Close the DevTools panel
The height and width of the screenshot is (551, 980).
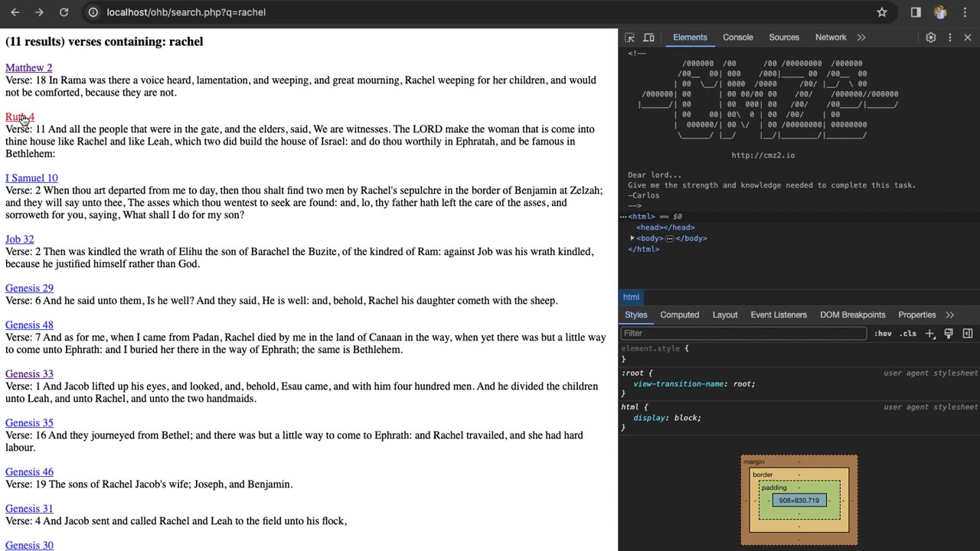[x=968, y=37]
